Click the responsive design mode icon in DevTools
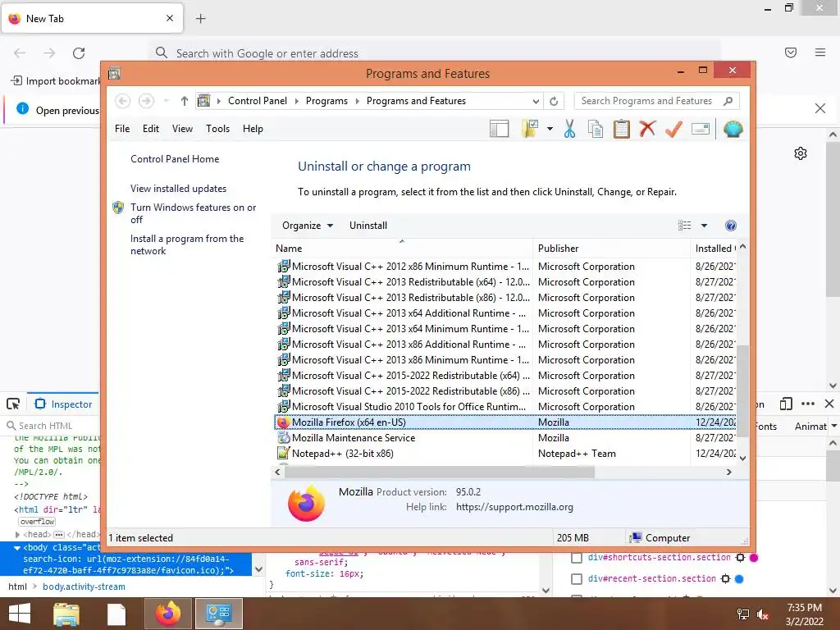The image size is (840, 630). pyautogui.click(x=786, y=404)
